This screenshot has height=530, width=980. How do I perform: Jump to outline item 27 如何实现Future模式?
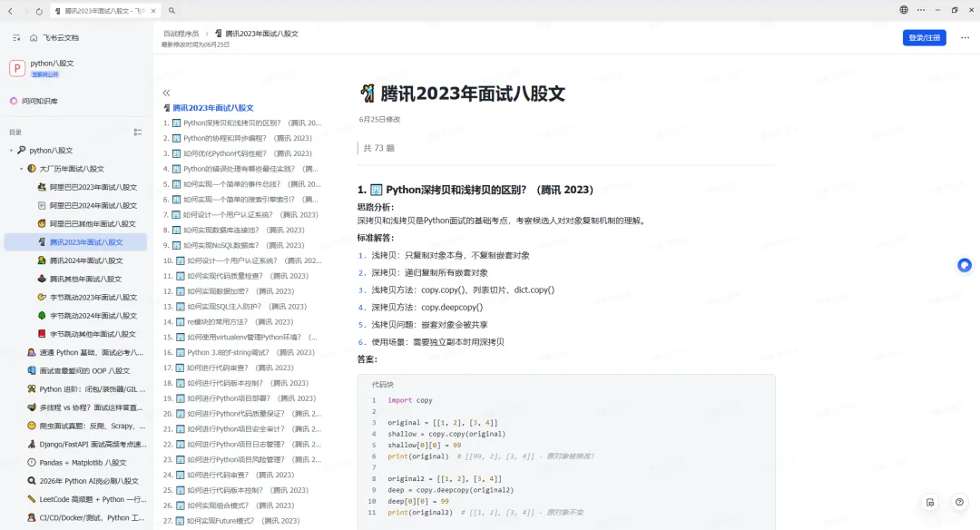(232, 521)
